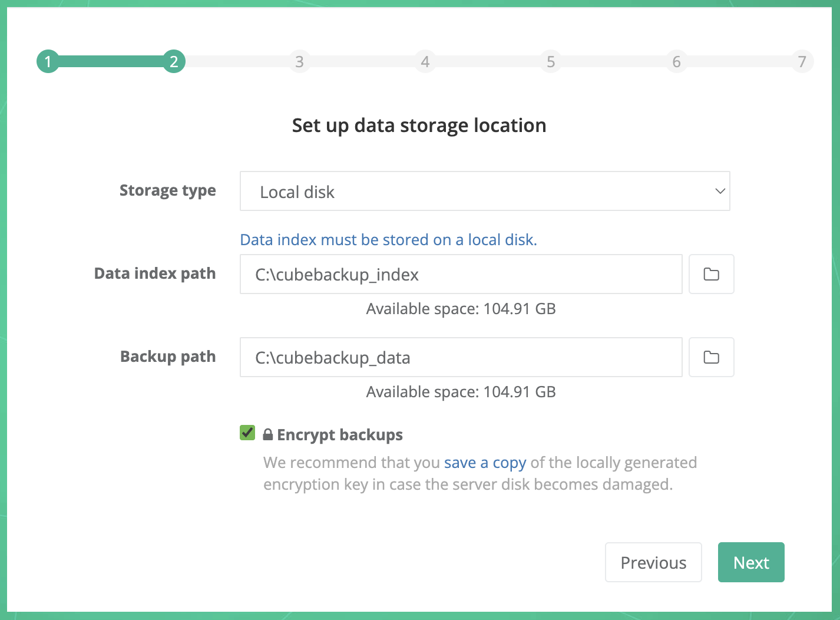Click the lock icon beside Encrypt backups
This screenshot has height=620, width=840.
pos(267,435)
